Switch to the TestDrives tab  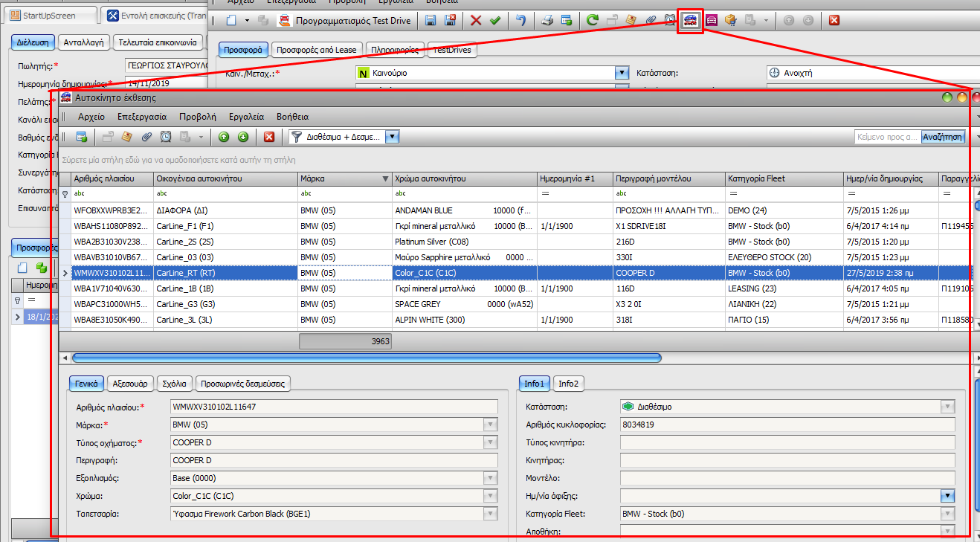pyautogui.click(x=453, y=50)
